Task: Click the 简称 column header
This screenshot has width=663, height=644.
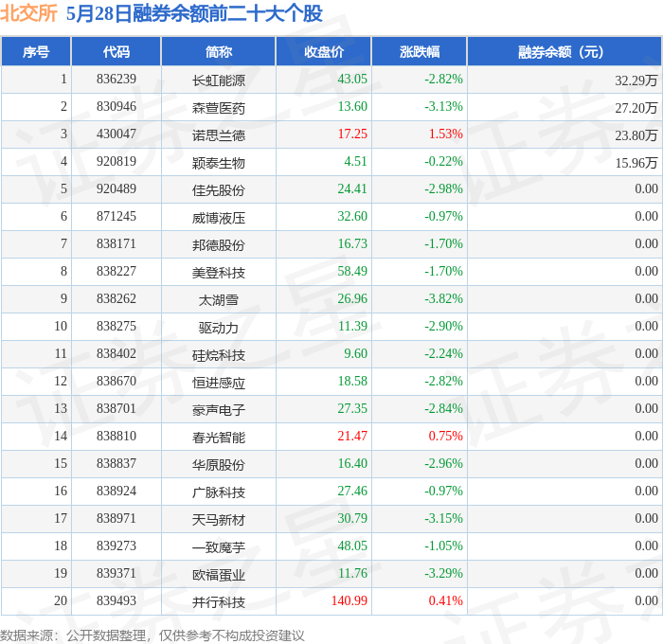Action: [219, 51]
